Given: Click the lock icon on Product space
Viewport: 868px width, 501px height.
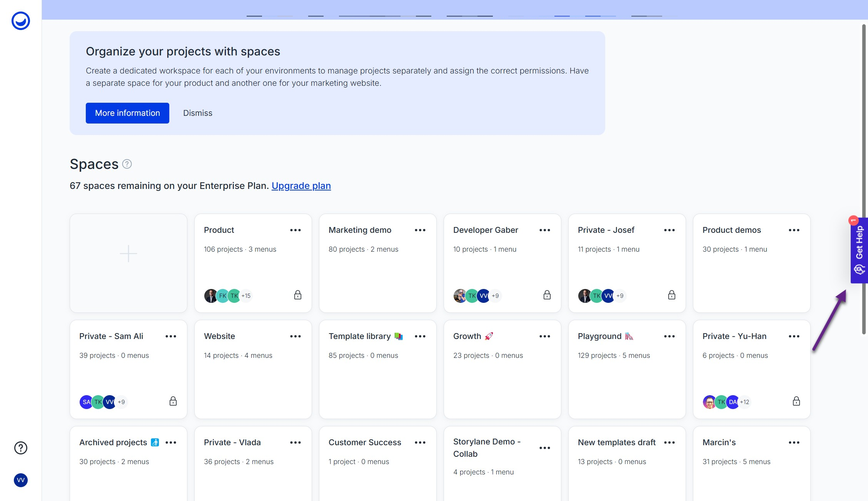Looking at the screenshot, I should tap(298, 295).
